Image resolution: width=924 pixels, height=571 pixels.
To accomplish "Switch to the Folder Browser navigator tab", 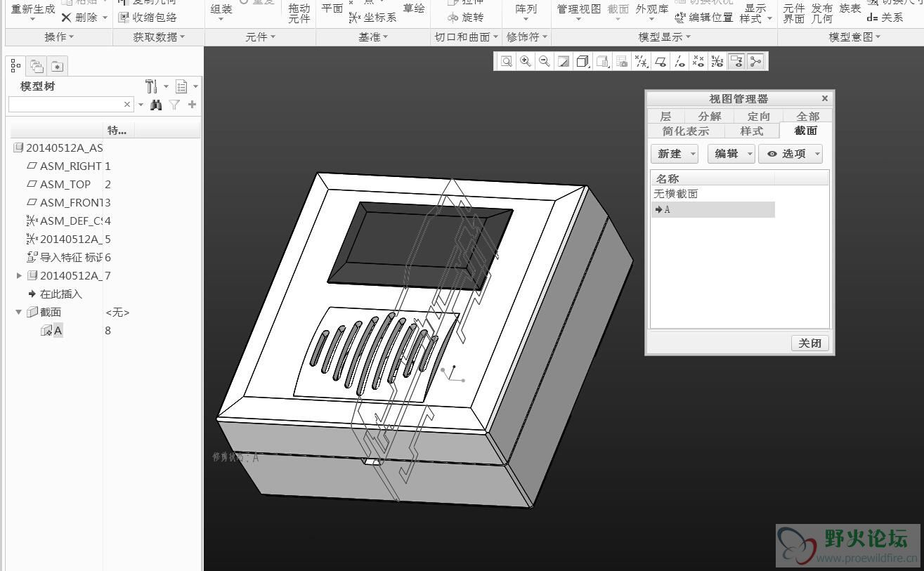I will pos(37,67).
